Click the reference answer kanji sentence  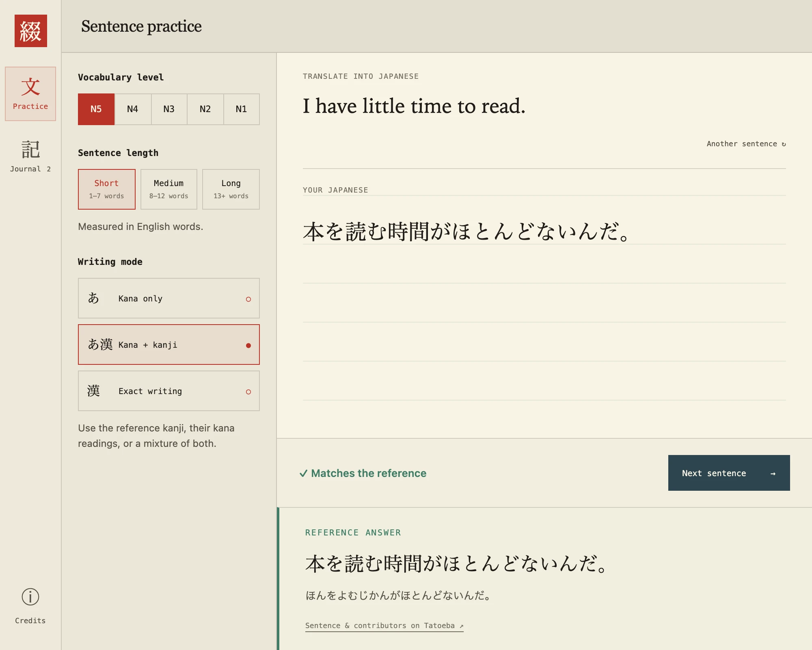click(457, 564)
